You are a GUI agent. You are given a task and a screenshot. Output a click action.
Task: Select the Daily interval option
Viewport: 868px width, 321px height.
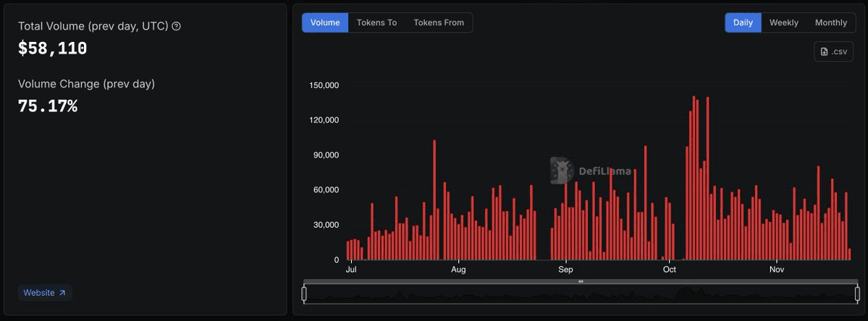[743, 22]
